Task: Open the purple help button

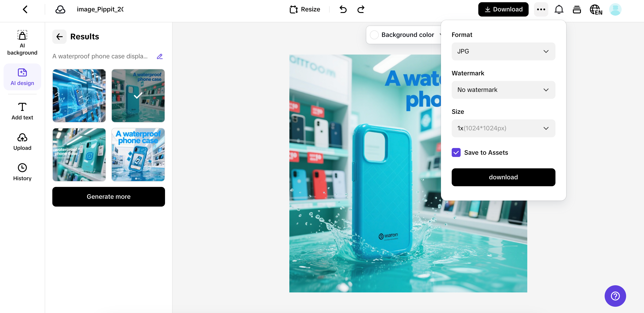Action: pyautogui.click(x=615, y=296)
